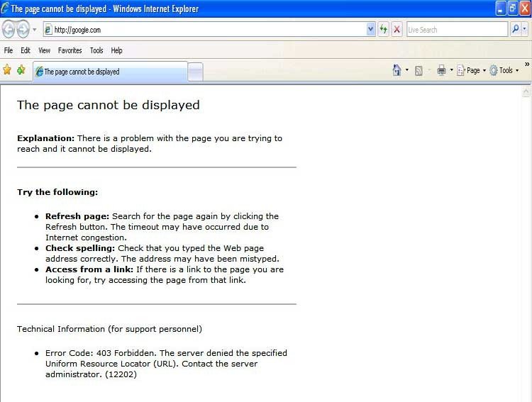Click the Live Search input box
This screenshot has height=402, width=532.
click(x=456, y=30)
